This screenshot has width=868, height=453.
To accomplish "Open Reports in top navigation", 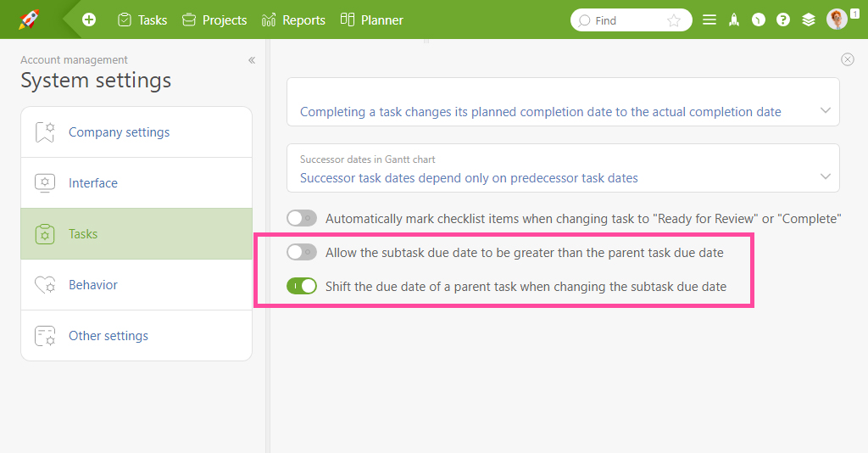I will 293,20.
